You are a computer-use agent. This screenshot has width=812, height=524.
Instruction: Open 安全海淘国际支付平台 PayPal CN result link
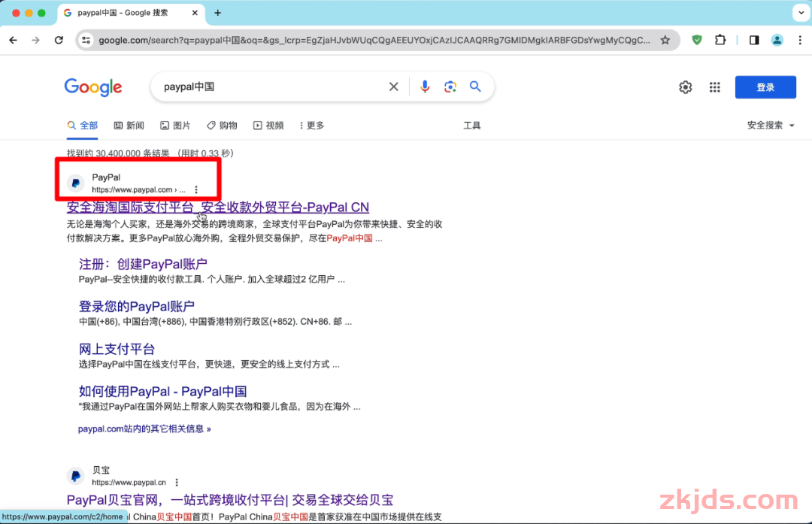[217, 207]
